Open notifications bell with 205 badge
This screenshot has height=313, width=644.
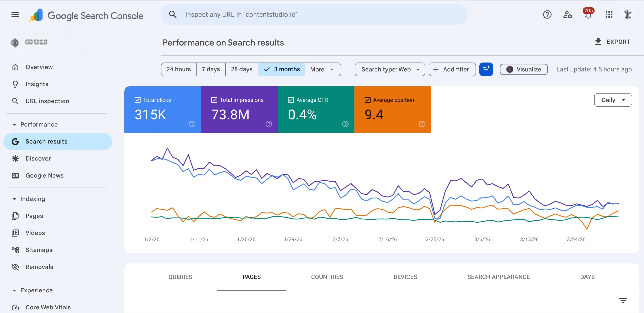(x=588, y=14)
